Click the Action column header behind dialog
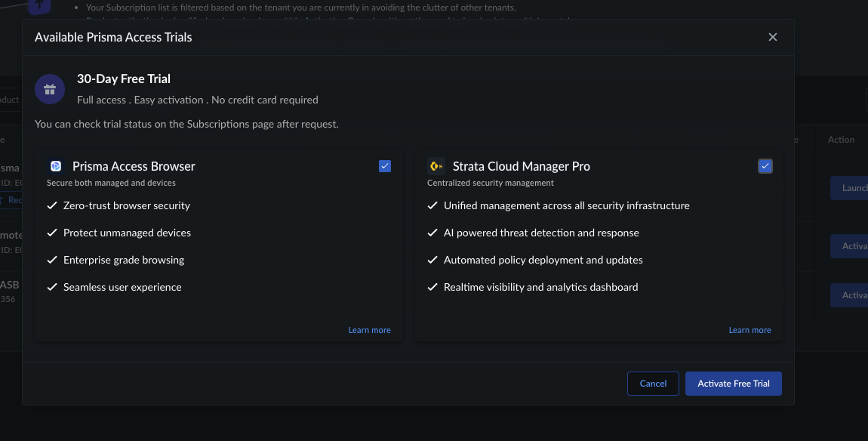The image size is (868, 441). click(x=841, y=140)
